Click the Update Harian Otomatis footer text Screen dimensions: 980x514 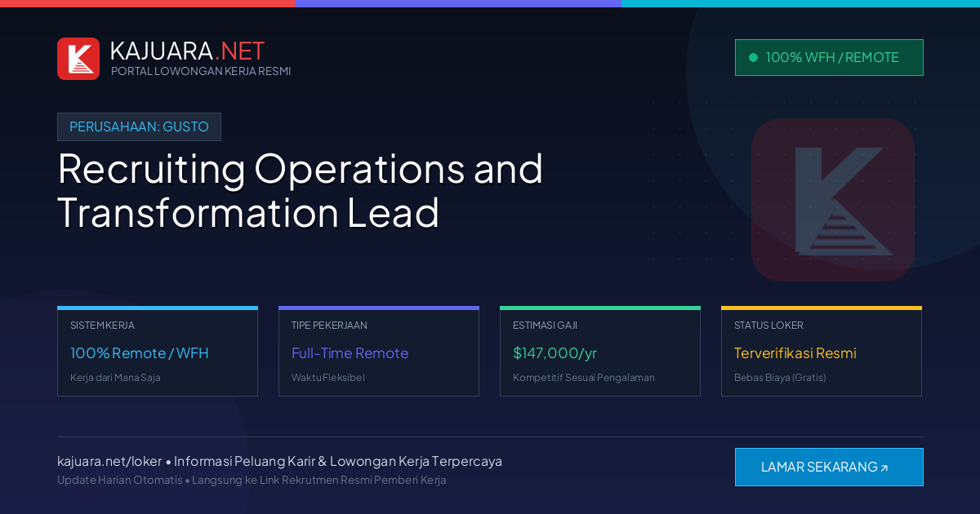tap(252, 480)
